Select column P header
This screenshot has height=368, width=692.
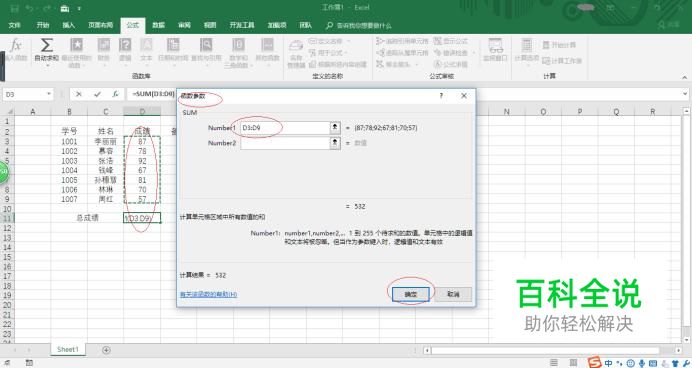pos(579,112)
